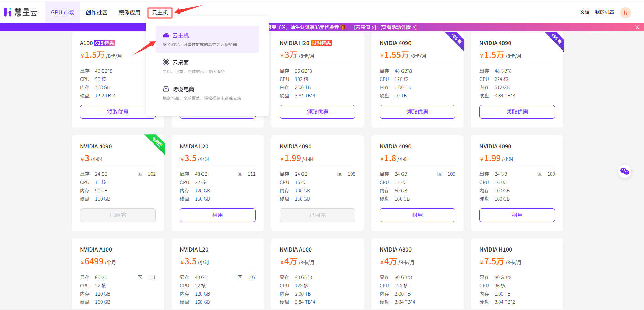Open the 创作社区 navigation tab
The image size is (644, 310).
coord(96,12)
